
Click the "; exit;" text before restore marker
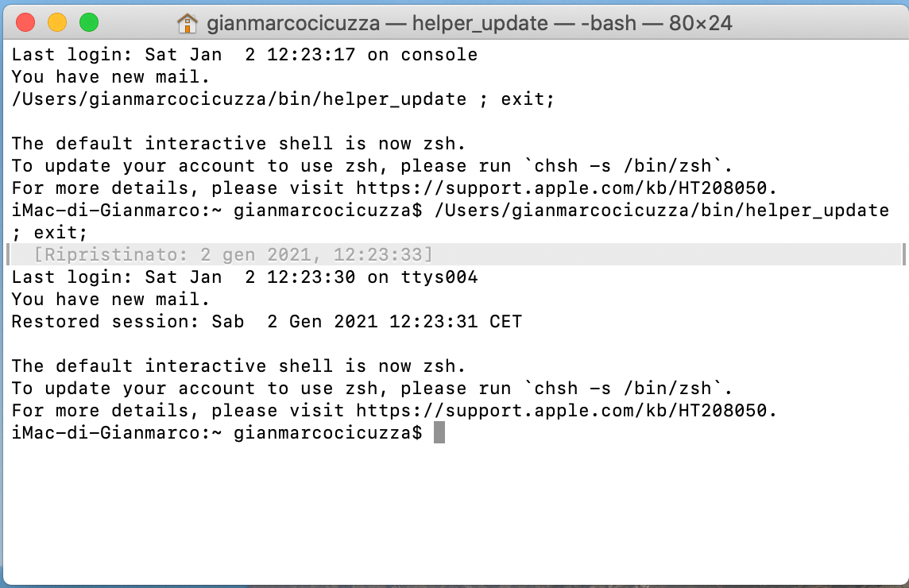click(x=49, y=233)
